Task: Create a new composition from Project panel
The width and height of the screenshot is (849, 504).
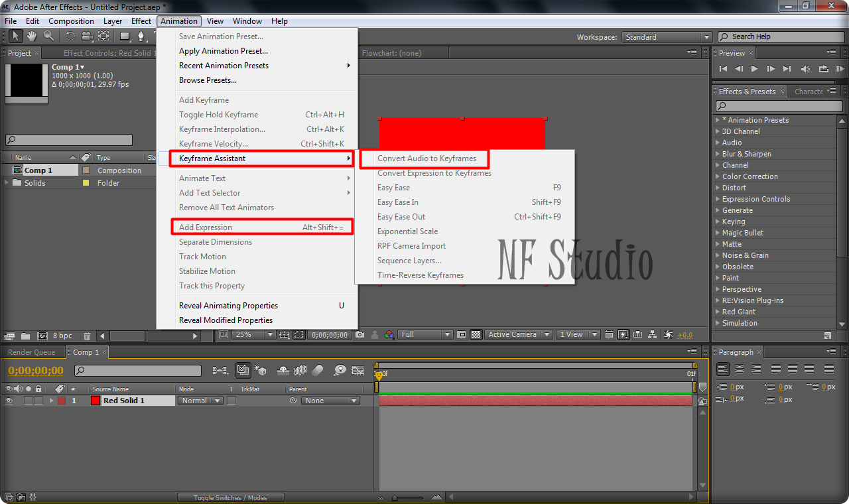Action: click(x=42, y=336)
